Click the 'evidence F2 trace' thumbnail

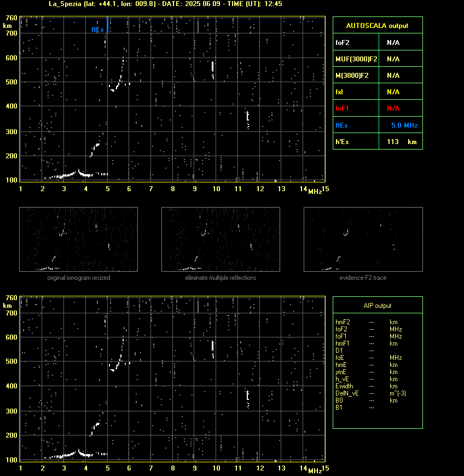[x=363, y=239]
